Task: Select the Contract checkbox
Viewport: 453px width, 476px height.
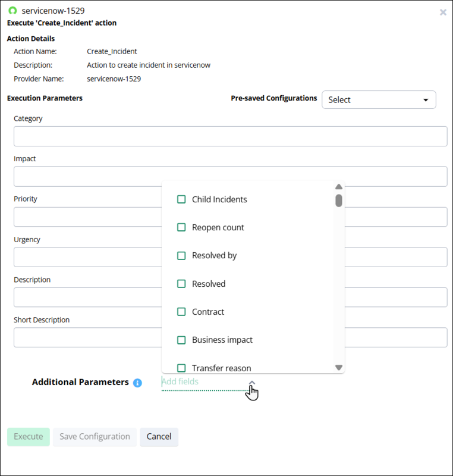Action: tap(181, 312)
